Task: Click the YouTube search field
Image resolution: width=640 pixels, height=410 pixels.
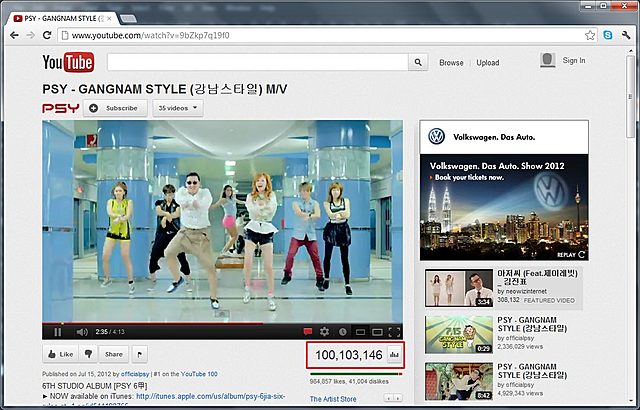Action: click(x=258, y=62)
